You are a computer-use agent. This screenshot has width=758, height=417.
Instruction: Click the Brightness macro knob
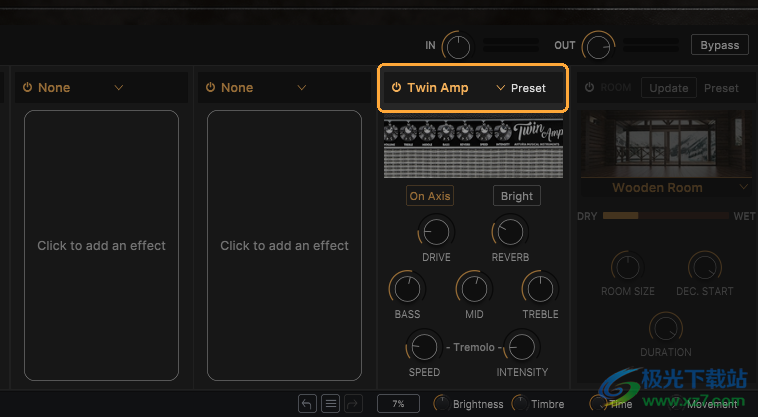pyautogui.click(x=441, y=403)
